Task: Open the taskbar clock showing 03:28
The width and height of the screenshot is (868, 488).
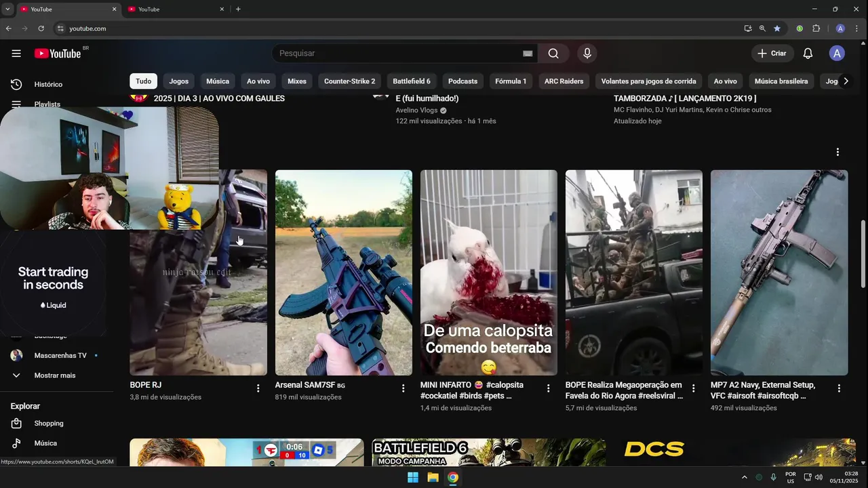Action: tap(844, 477)
